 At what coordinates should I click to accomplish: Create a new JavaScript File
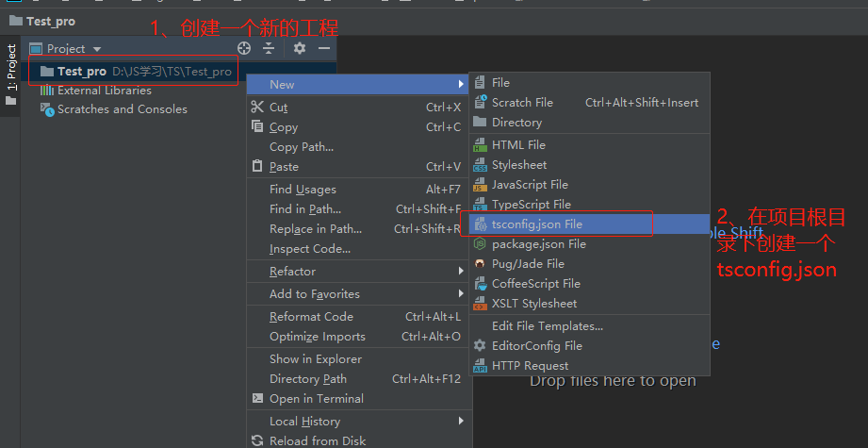pos(590,185)
